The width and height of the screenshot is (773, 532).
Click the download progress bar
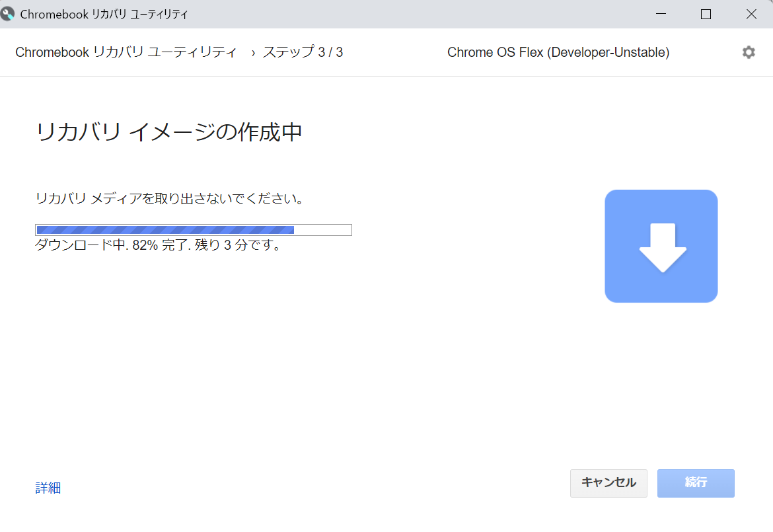click(x=193, y=230)
